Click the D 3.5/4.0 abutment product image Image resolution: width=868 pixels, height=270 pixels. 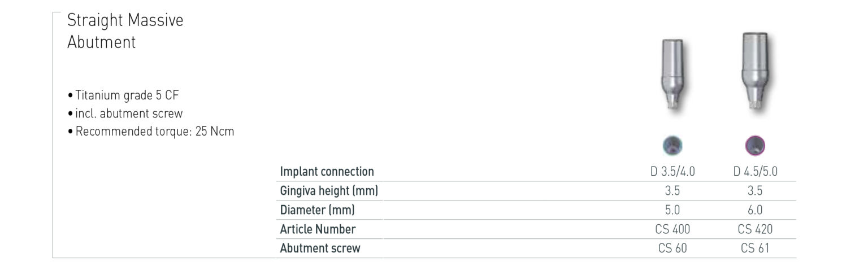tap(672, 76)
